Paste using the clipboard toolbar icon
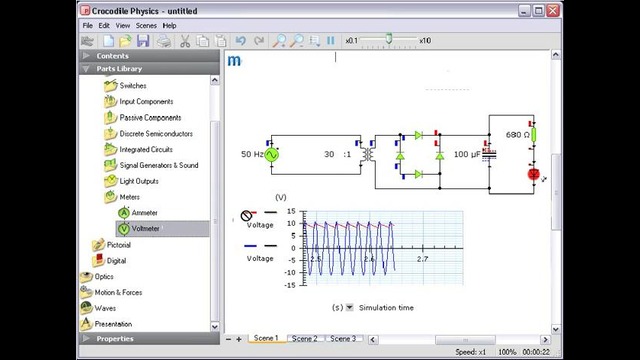Viewport: 640px width, 360px height. [x=220, y=41]
